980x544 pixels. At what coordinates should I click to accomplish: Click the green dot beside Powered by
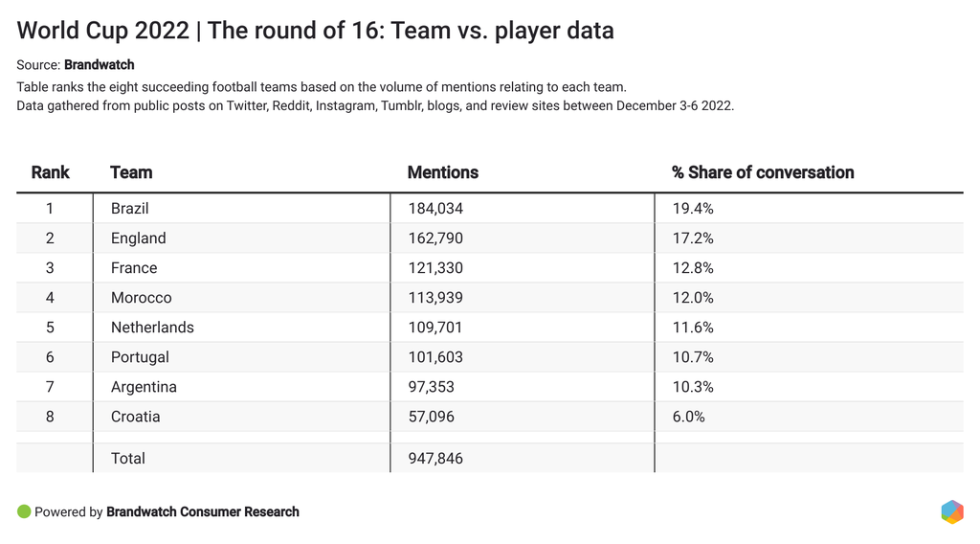24,511
